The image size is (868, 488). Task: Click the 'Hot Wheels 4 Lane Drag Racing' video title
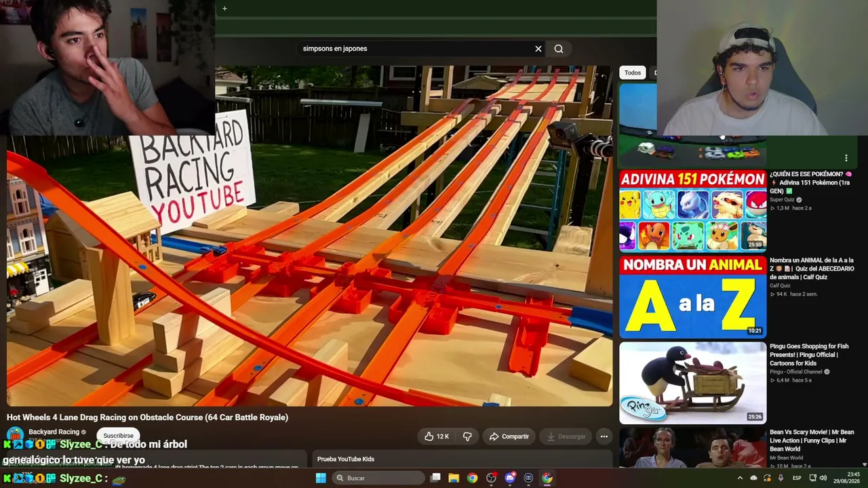(148, 418)
